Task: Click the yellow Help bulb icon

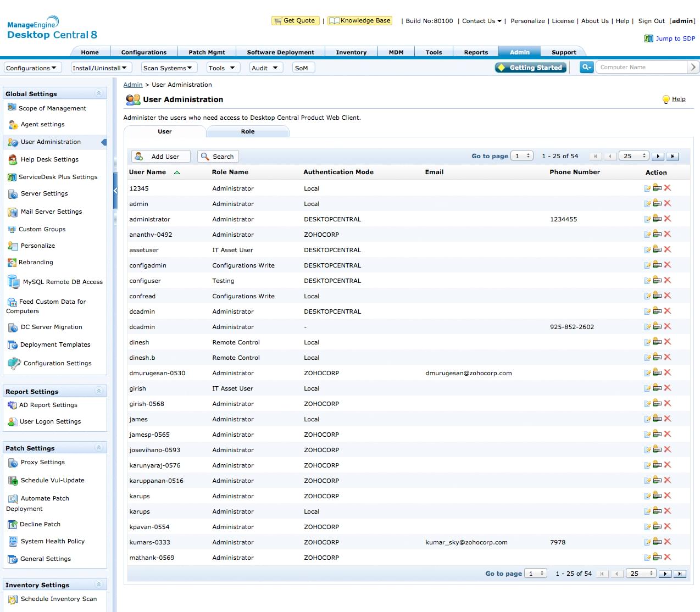Action: click(x=666, y=99)
